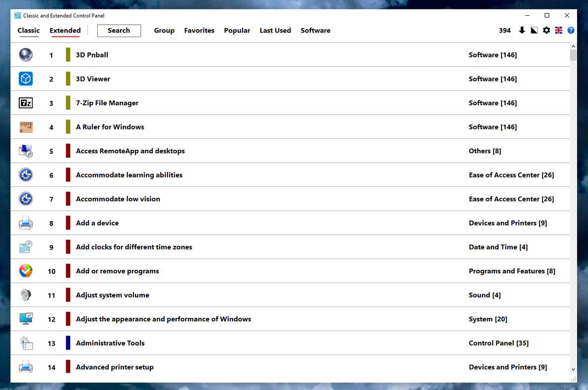Click the scrollbar up arrow
Viewport: 588px width, 390px height.
[x=573, y=46]
